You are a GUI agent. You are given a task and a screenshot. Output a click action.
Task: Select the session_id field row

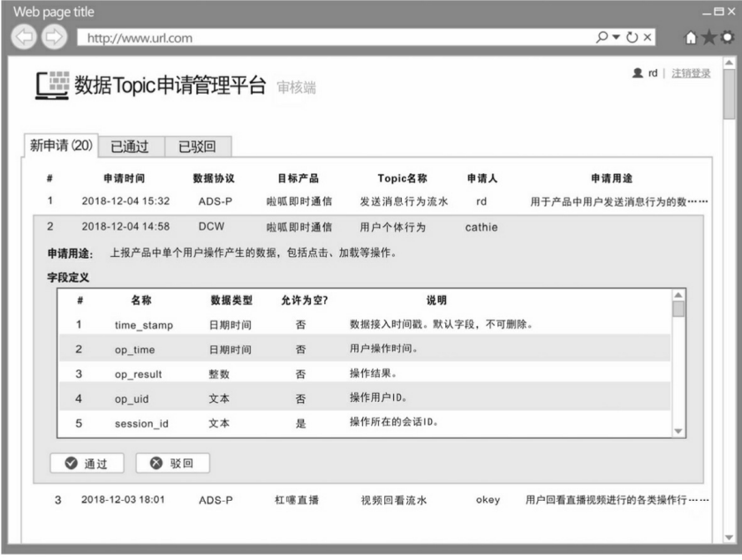click(x=364, y=423)
